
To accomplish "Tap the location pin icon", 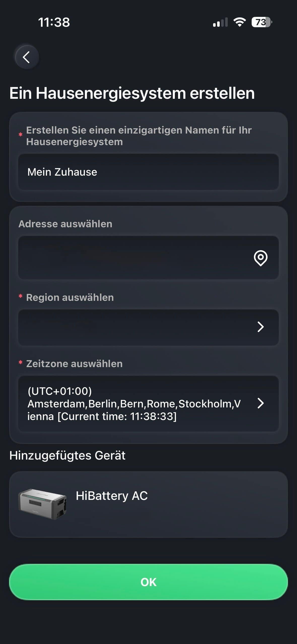I will pyautogui.click(x=260, y=258).
